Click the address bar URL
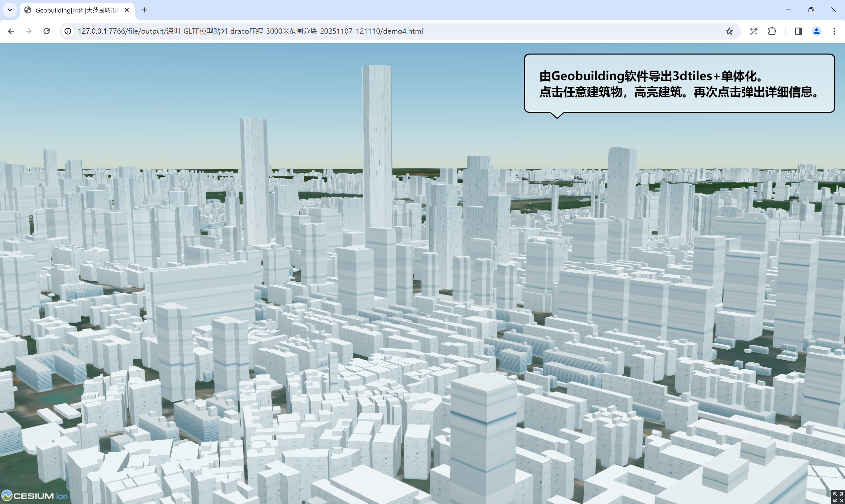The image size is (845, 504). coord(250,31)
